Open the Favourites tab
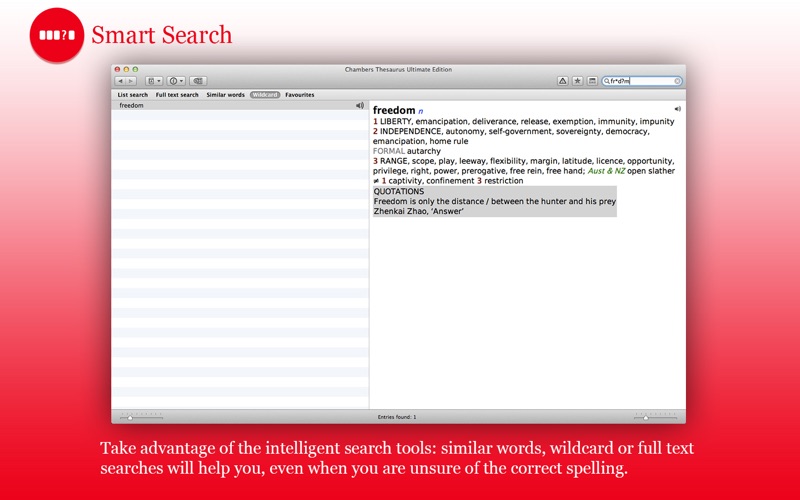 point(300,95)
